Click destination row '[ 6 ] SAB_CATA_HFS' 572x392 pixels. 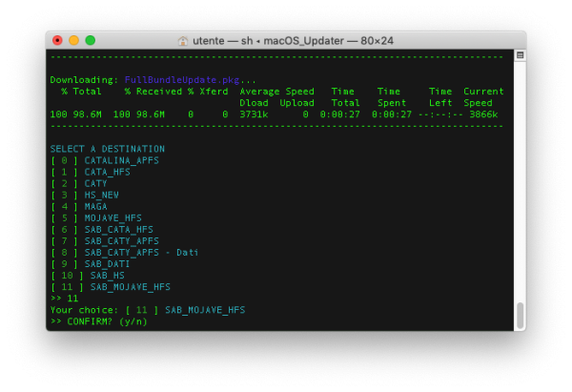click(x=102, y=230)
